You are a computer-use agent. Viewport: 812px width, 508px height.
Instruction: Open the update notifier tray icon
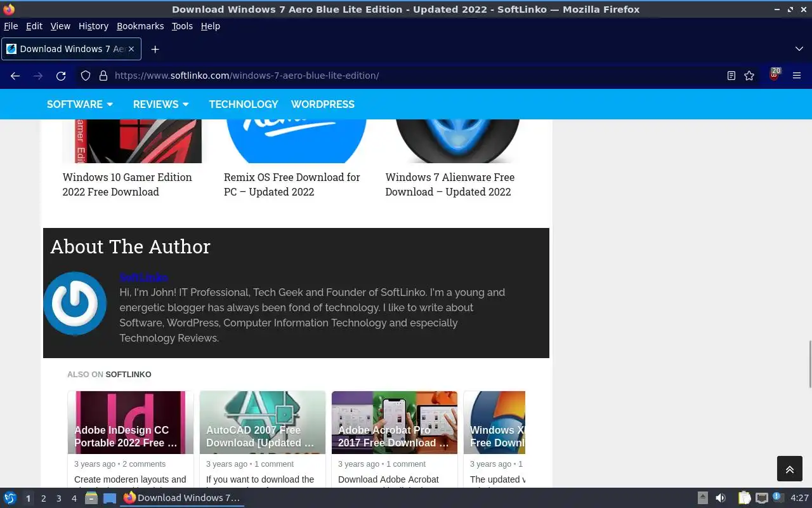coord(778,498)
